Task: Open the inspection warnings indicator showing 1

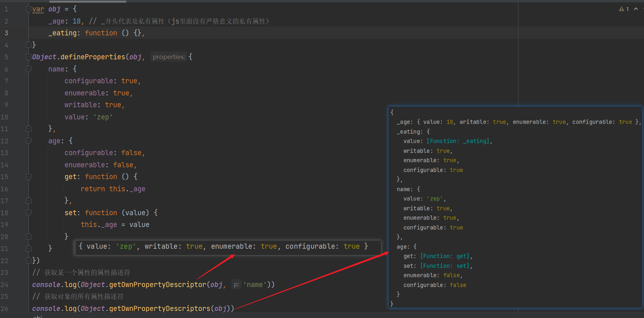Action: tap(624, 9)
